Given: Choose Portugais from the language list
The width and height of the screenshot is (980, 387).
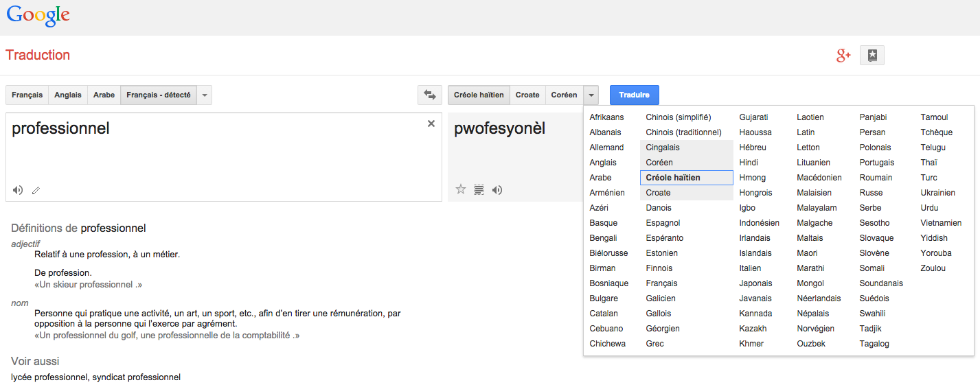Looking at the screenshot, I should 877,163.
